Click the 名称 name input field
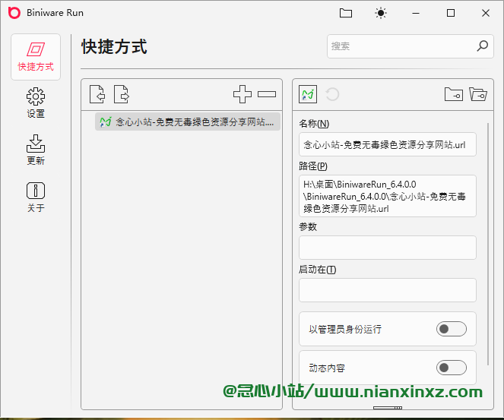The width and height of the screenshot is (504, 420). [x=388, y=144]
